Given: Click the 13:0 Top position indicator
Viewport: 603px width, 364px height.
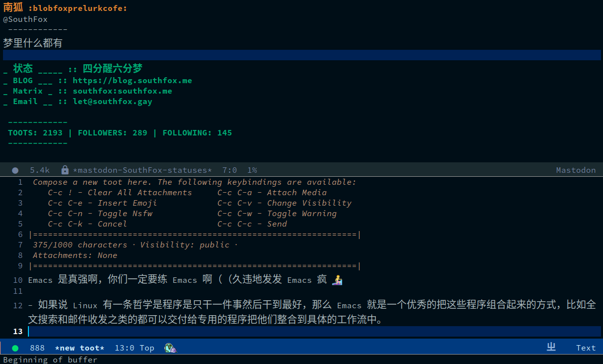Looking at the screenshot, I should coord(134,348).
